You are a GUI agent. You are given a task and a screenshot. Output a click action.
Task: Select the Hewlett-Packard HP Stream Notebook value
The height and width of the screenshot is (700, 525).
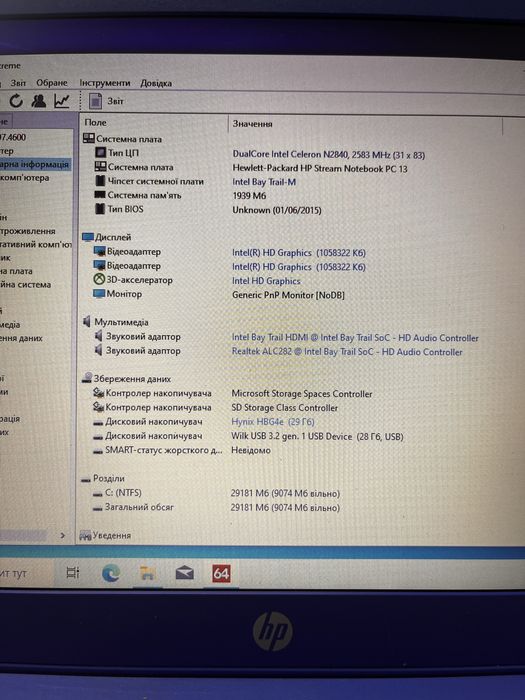[320, 169]
